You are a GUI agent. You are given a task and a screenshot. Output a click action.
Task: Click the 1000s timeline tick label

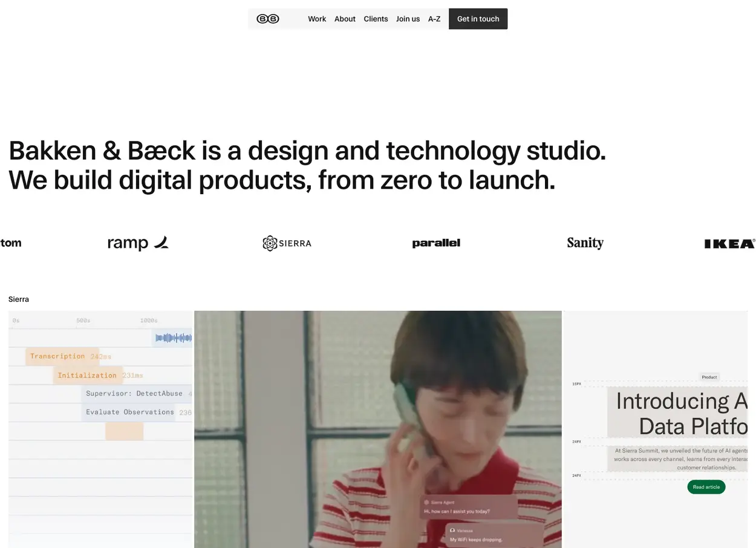(x=149, y=320)
